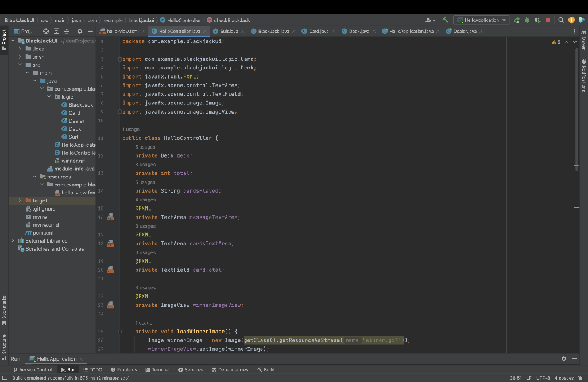Rerun HelloApplication with the green rerun icon
The height and width of the screenshot is (382, 588).
(517, 20)
